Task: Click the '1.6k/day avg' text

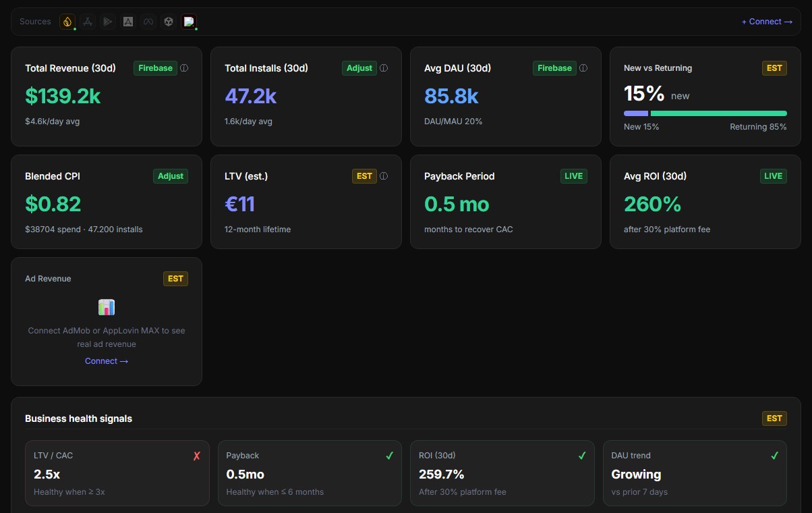Action: 248,122
